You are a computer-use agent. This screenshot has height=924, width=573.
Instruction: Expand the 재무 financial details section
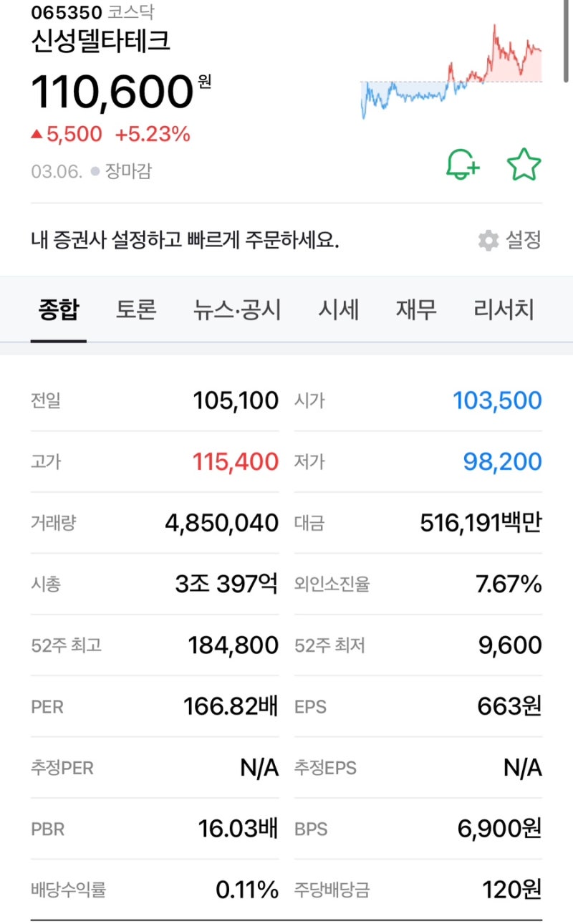415,309
